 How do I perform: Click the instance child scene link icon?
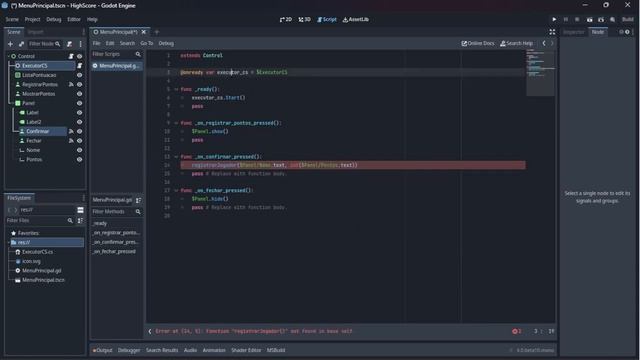(21, 44)
